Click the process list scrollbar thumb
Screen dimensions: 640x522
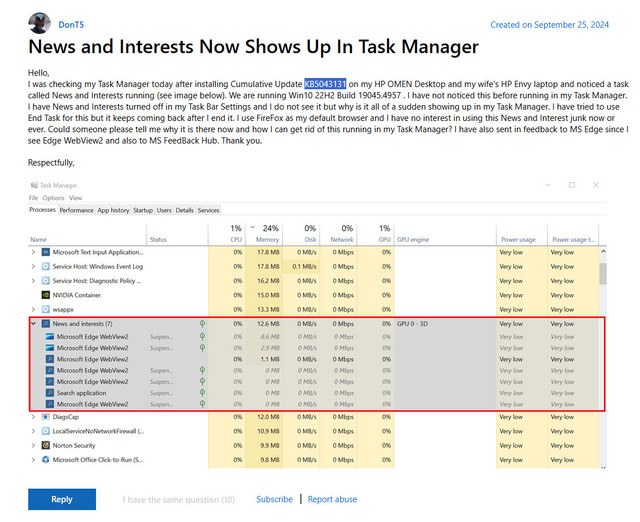pyautogui.click(x=603, y=273)
